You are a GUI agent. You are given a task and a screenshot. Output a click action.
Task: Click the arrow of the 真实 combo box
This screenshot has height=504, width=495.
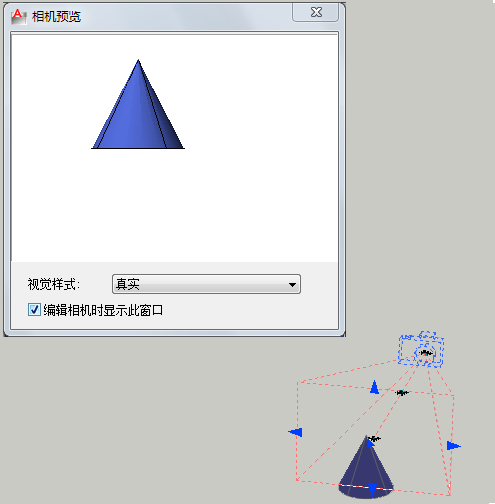(292, 285)
